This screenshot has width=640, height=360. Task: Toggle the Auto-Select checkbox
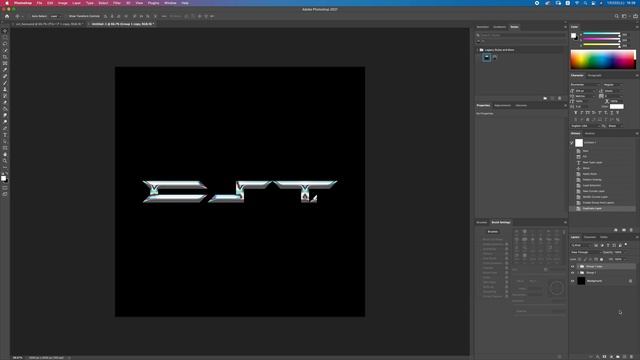tap(30, 16)
